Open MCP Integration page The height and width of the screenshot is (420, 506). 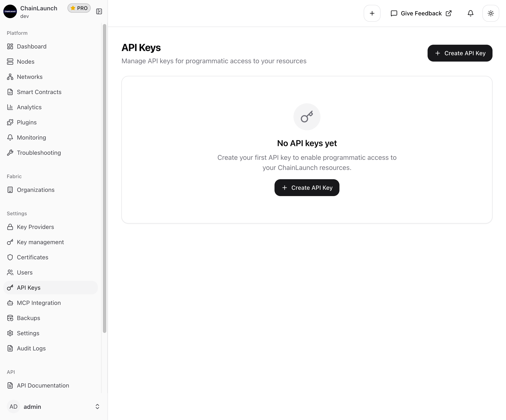pos(39,303)
